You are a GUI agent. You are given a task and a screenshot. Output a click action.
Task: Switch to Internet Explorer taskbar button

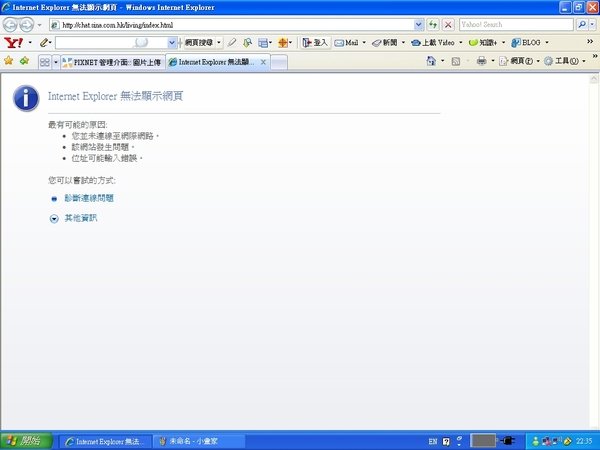(104, 442)
